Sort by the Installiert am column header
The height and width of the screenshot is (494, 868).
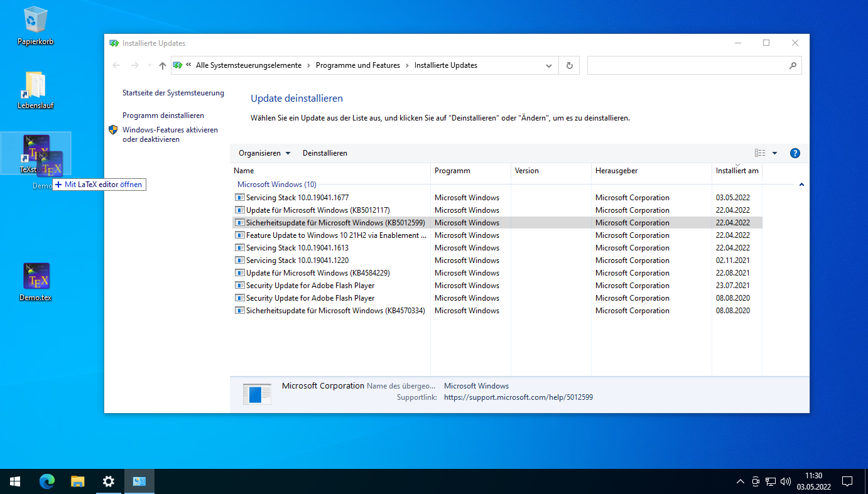tap(737, 171)
